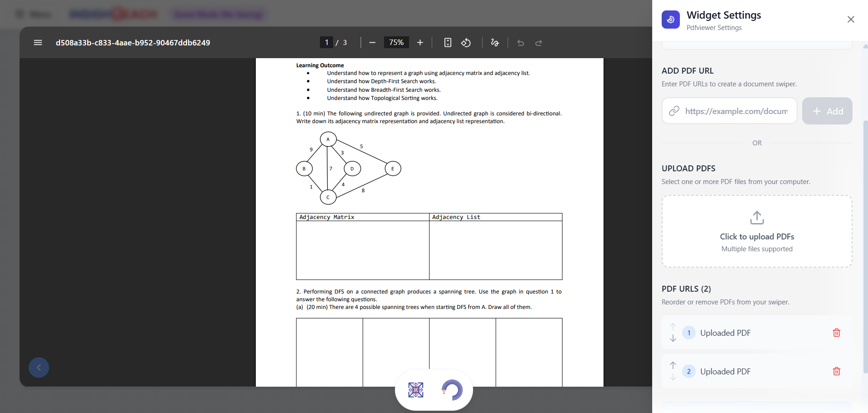
Task: Click 'Pdfviewer Settings' subtitle text
Action: point(714,28)
